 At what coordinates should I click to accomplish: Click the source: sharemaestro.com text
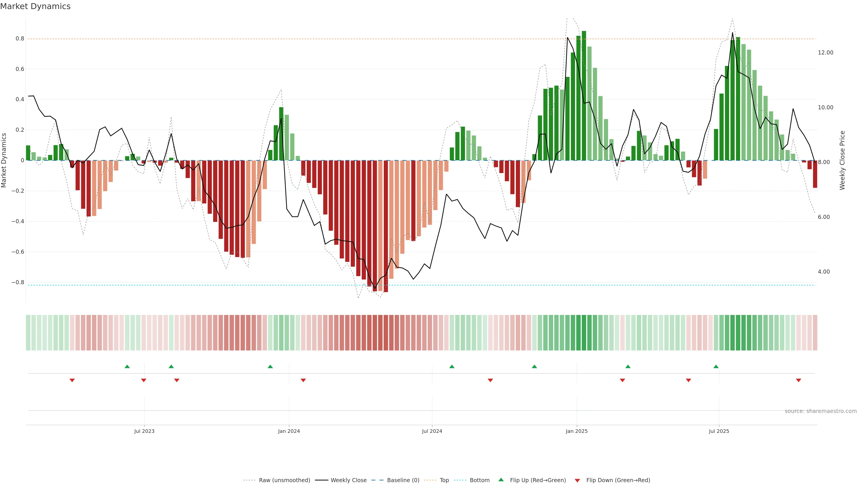point(821,411)
